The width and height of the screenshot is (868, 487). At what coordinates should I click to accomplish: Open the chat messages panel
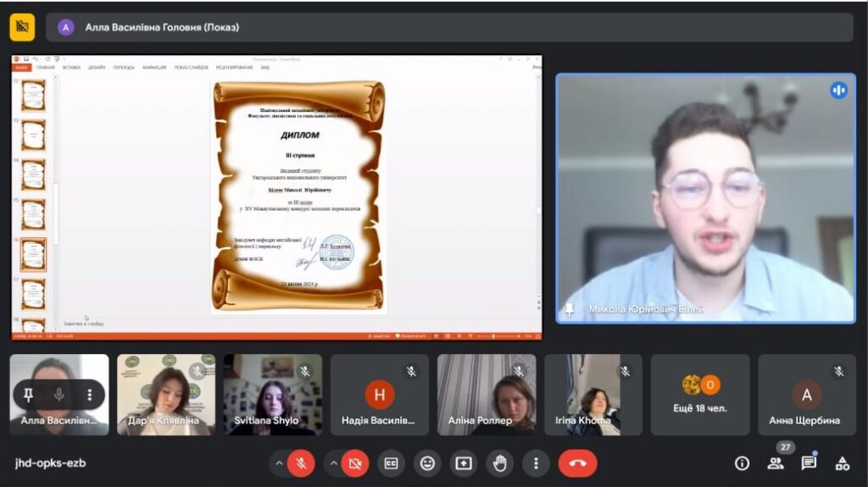pos(809,463)
